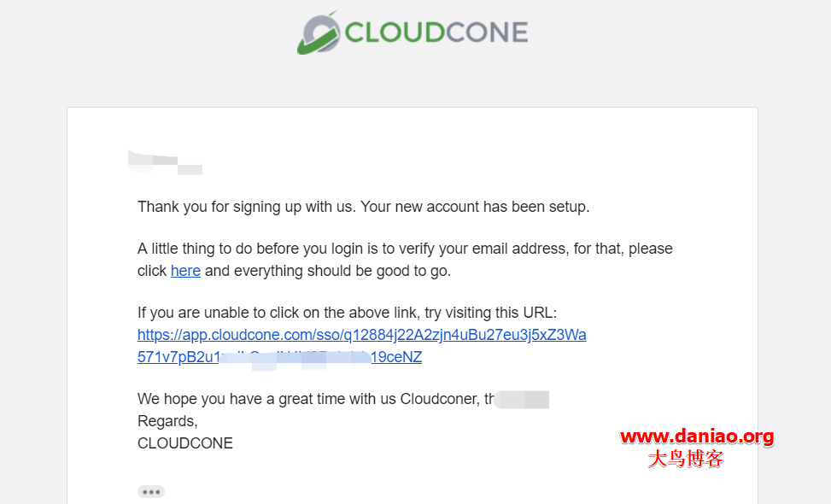Click the red 大鸟博客 watermark text
831x504 pixels.
pos(686,459)
